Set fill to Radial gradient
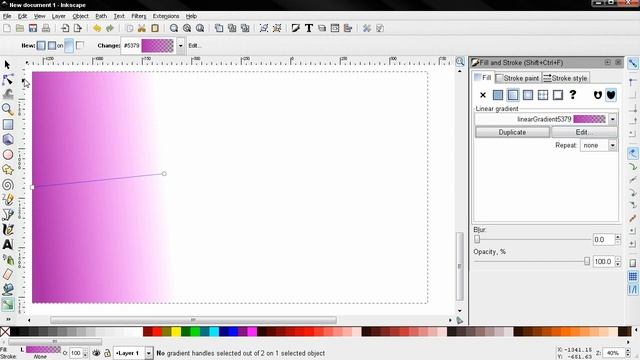The width and height of the screenshot is (640, 360). click(528, 95)
